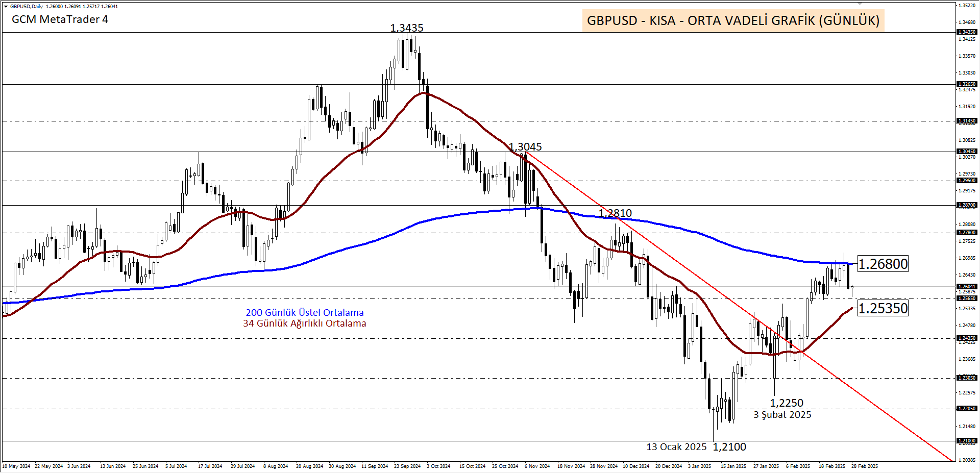Click the 17 Jul 2024 date on the time axis

(x=210, y=466)
